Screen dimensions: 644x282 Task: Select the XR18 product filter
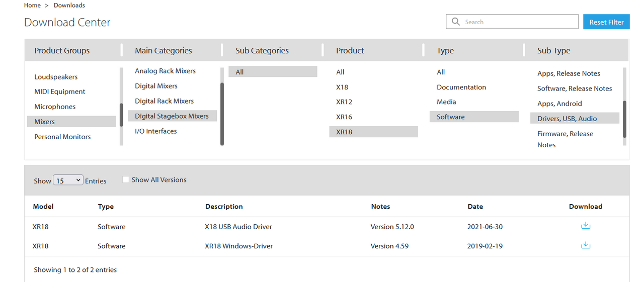tap(373, 132)
